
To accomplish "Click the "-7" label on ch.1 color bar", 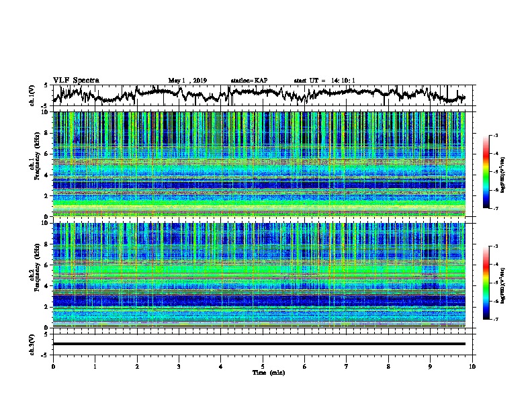I will 496,208.
